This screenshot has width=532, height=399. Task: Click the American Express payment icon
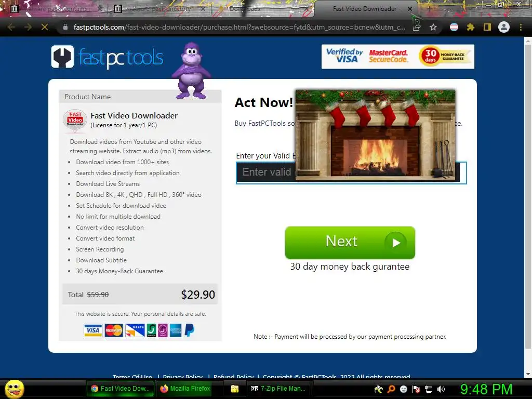coord(176,330)
